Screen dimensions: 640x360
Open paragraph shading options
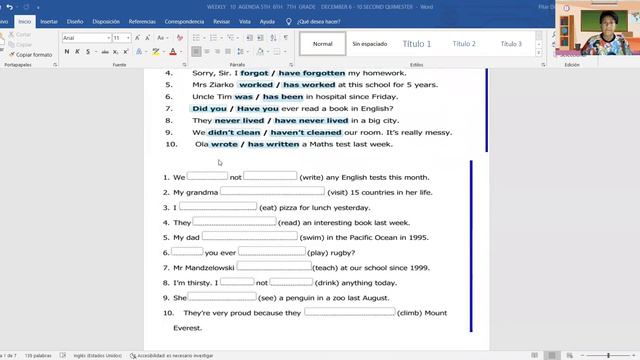(260, 51)
